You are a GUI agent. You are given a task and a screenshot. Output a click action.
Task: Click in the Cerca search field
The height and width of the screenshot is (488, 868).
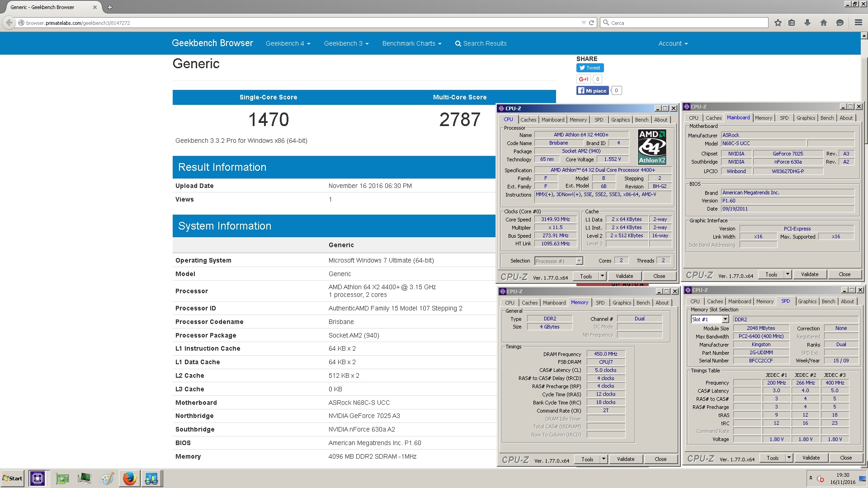tap(684, 23)
